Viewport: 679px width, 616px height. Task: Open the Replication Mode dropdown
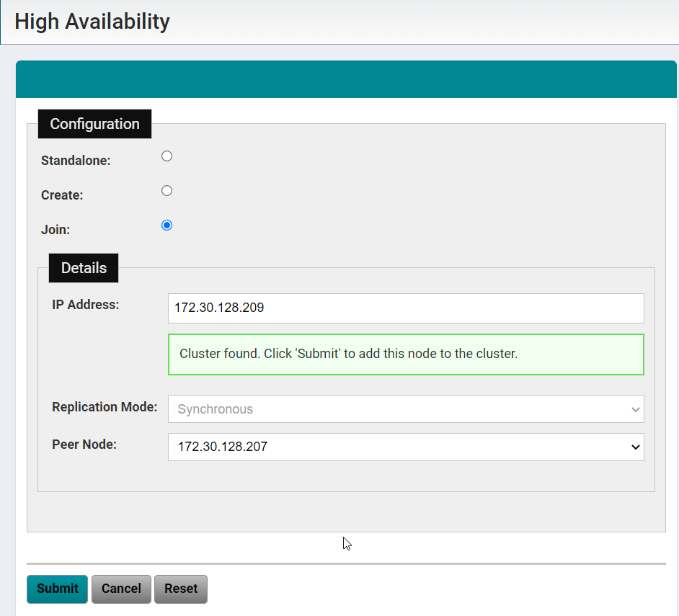405,409
